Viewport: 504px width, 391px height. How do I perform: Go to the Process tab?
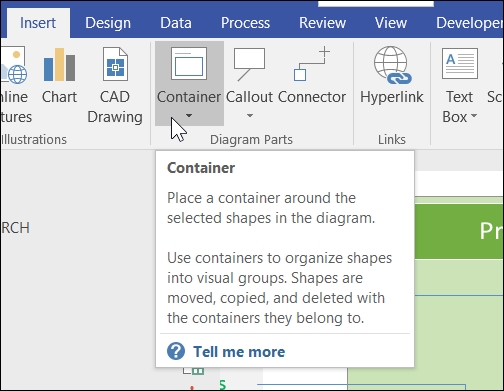click(245, 23)
